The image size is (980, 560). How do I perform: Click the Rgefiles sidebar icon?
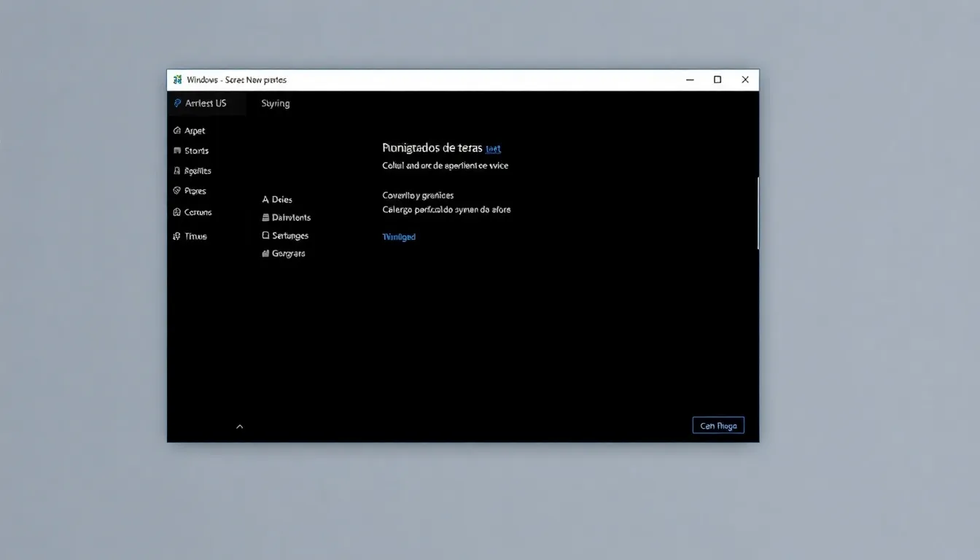point(177,171)
